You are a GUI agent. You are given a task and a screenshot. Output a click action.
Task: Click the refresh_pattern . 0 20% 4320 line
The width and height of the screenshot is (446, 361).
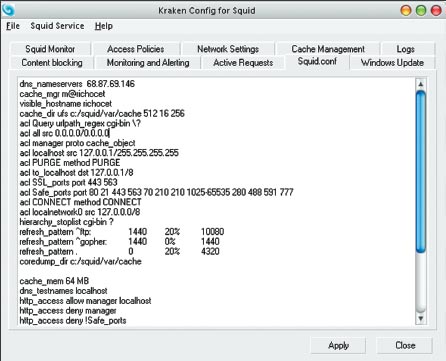point(119,251)
